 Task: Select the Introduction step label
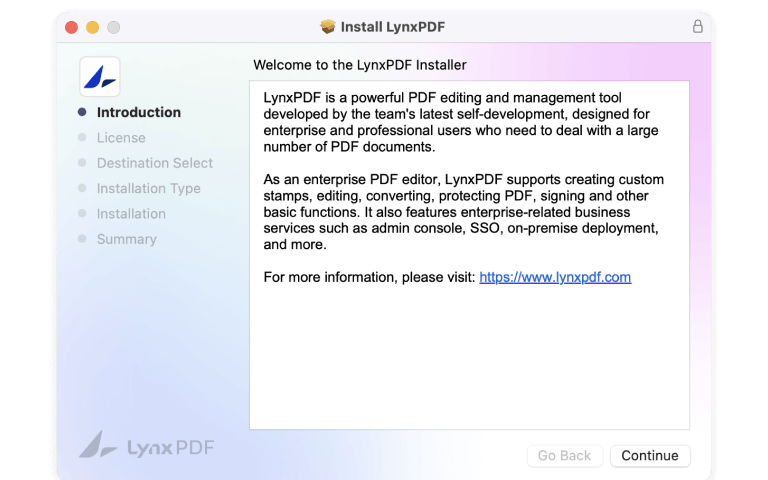point(139,113)
